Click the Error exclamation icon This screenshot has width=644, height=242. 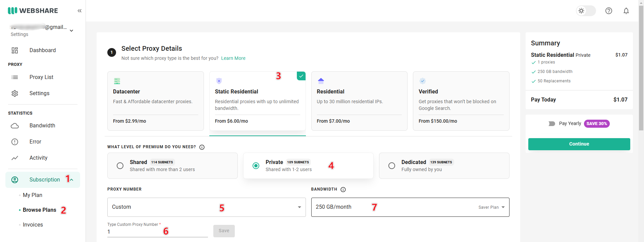pos(15,142)
